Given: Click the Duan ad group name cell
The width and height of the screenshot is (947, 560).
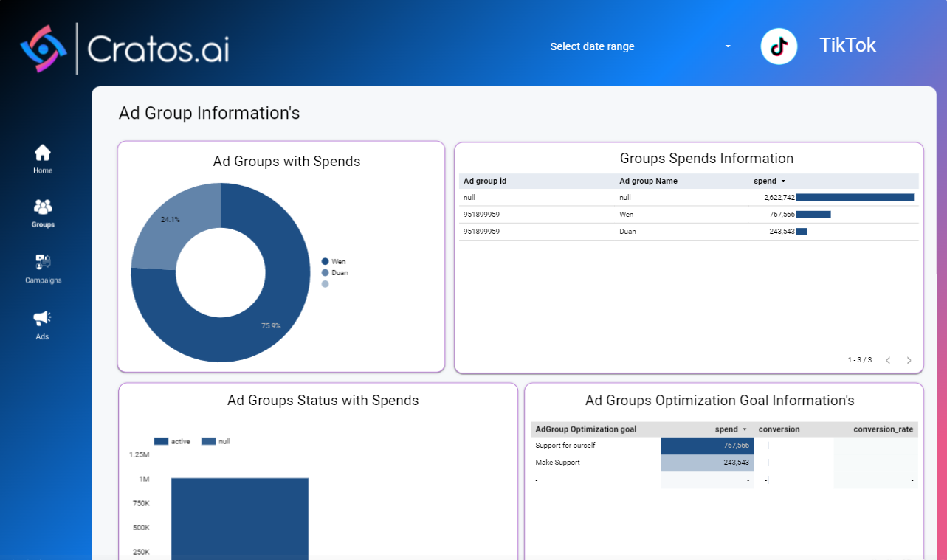Looking at the screenshot, I should 627,231.
